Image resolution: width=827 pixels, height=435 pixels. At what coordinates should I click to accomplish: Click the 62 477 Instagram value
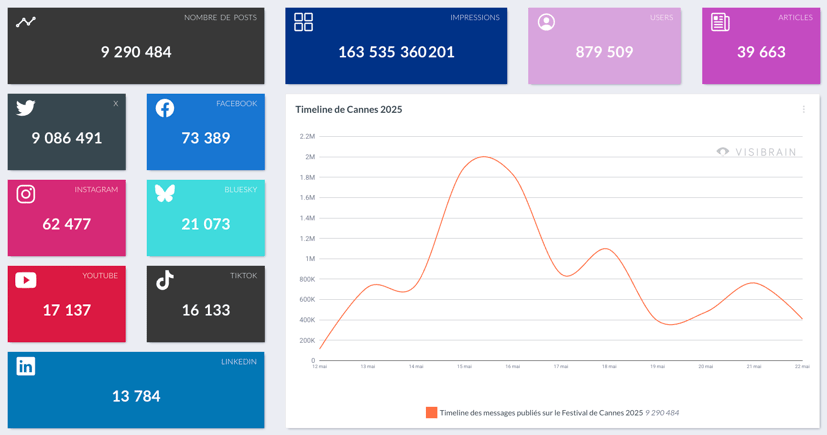66,224
